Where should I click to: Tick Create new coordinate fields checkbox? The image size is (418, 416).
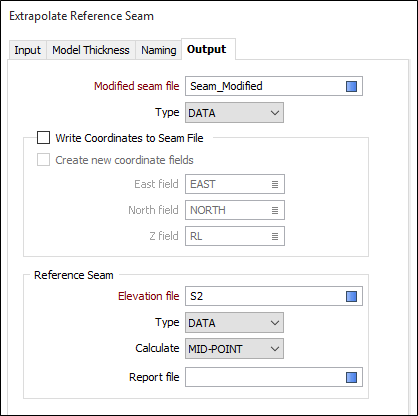coord(43,160)
